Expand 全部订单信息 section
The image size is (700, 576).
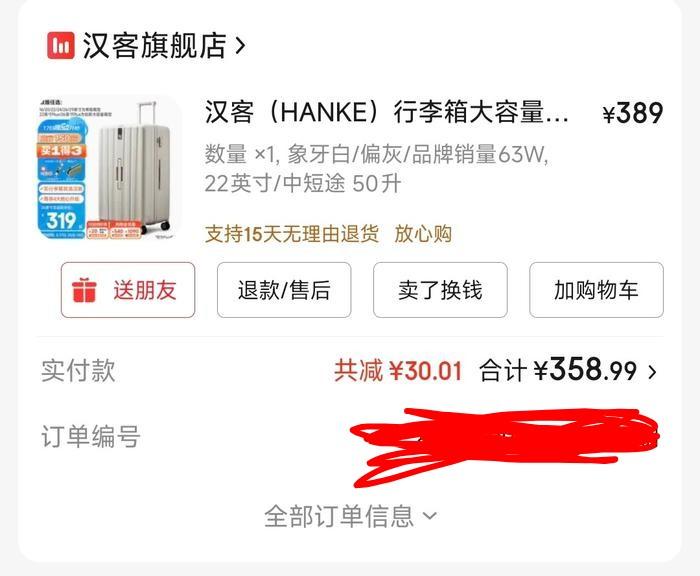pos(350,516)
